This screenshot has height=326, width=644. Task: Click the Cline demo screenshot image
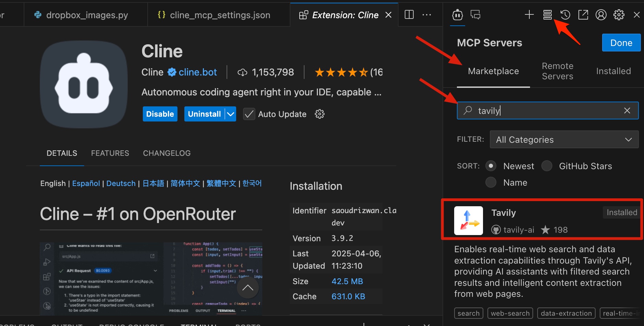click(151, 279)
